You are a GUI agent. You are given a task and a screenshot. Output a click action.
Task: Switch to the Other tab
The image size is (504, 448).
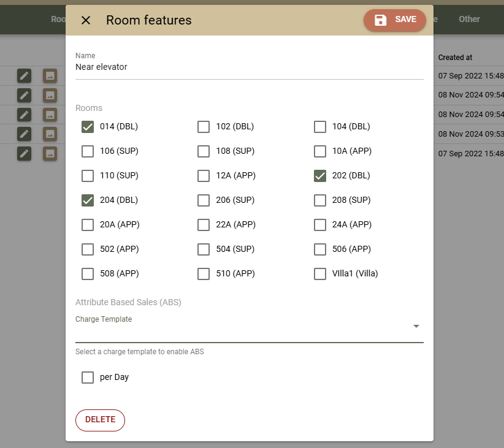tap(469, 19)
